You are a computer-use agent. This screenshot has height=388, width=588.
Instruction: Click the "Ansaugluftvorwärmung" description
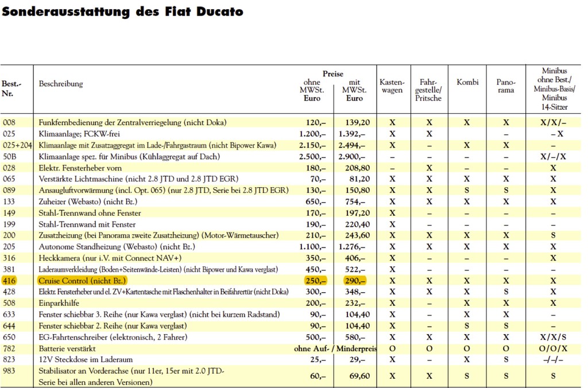[164, 191]
